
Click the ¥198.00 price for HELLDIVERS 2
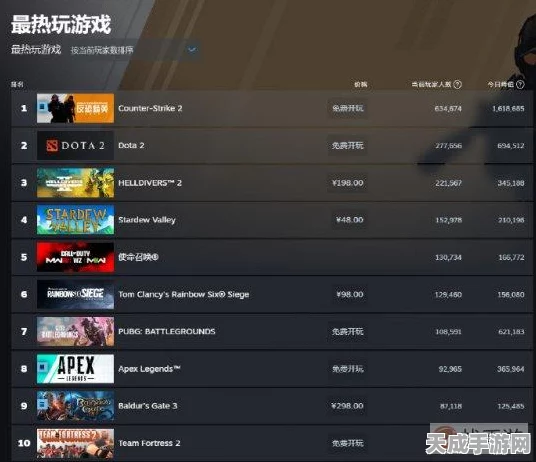(x=348, y=183)
